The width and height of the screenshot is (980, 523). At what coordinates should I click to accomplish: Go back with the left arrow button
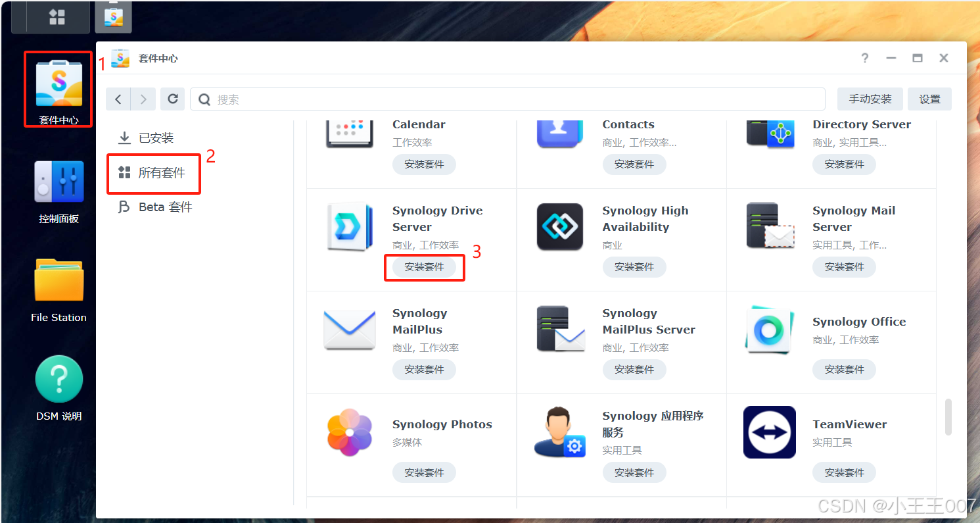[118, 99]
